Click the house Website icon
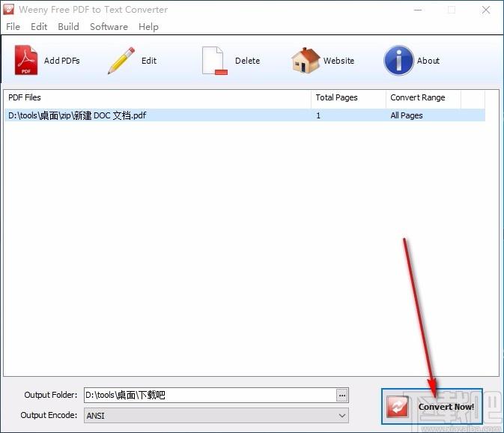The width and height of the screenshot is (504, 433). pos(306,60)
